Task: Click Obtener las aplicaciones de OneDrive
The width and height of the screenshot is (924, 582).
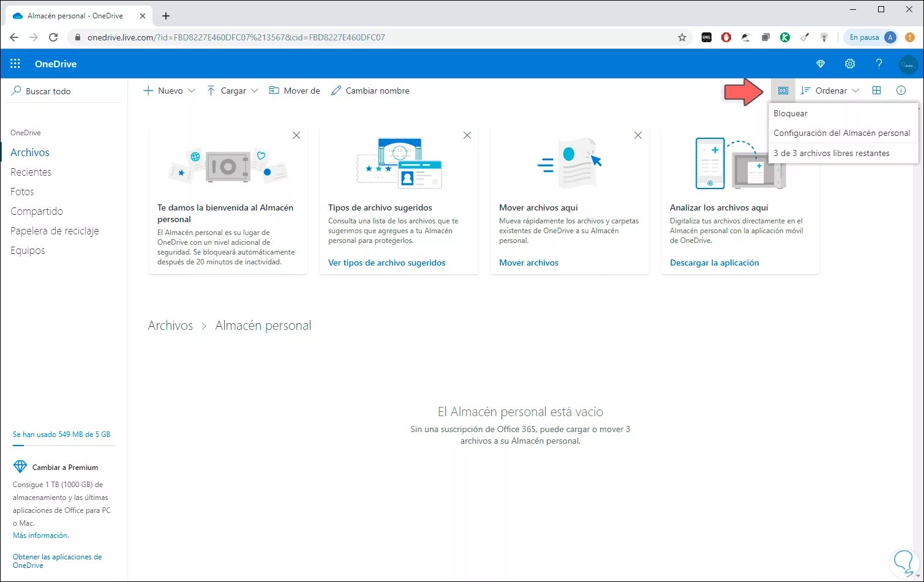Action: pos(58,561)
